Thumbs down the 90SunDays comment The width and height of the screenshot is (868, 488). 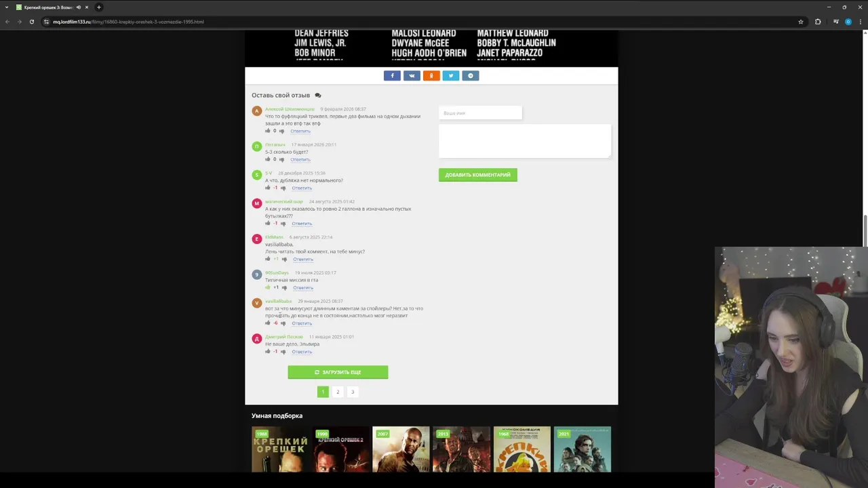tap(284, 287)
